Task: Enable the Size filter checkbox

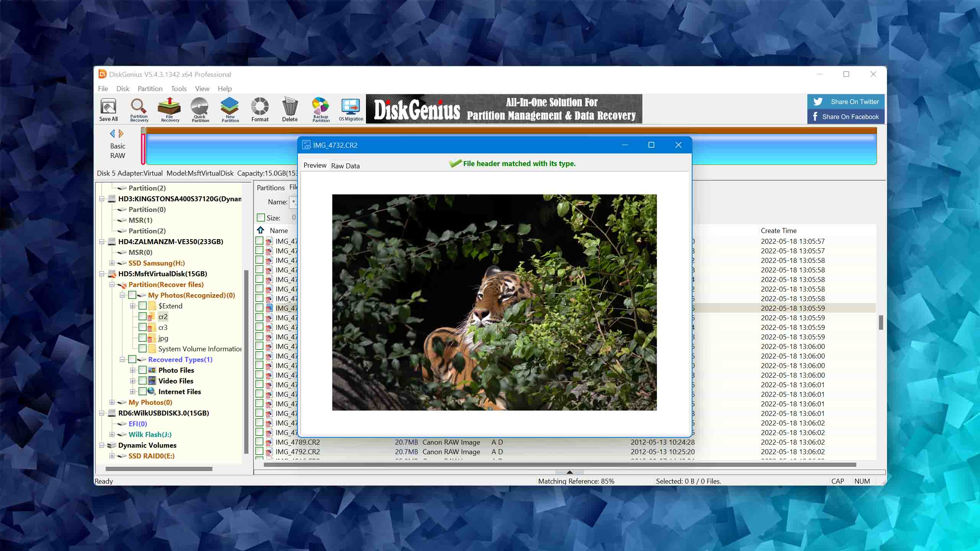Action: [x=261, y=218]
